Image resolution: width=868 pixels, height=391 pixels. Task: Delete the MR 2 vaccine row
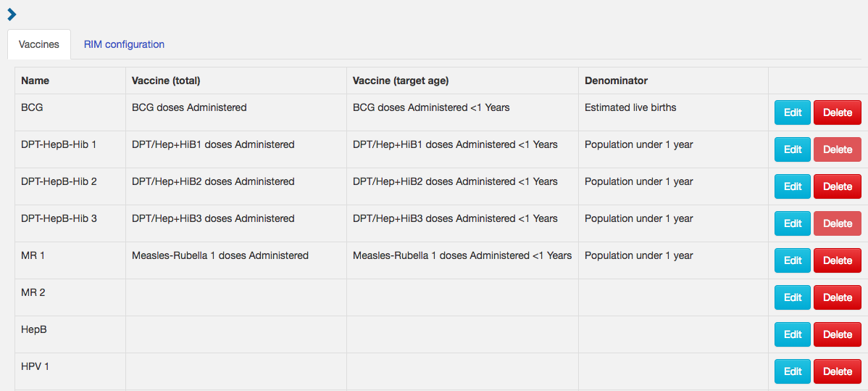click(x=837, y=297)
